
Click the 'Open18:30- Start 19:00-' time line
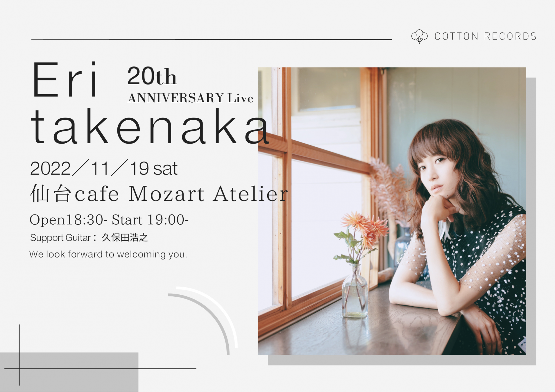click(x=109, y=220)
